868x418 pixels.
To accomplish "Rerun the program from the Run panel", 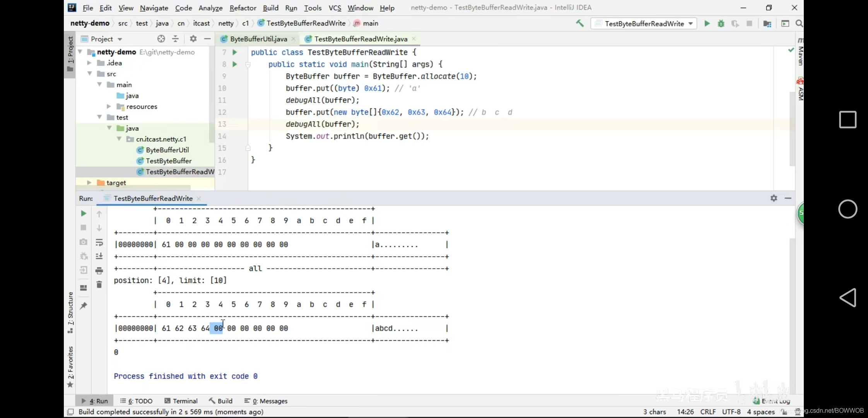I will (83, 213).
